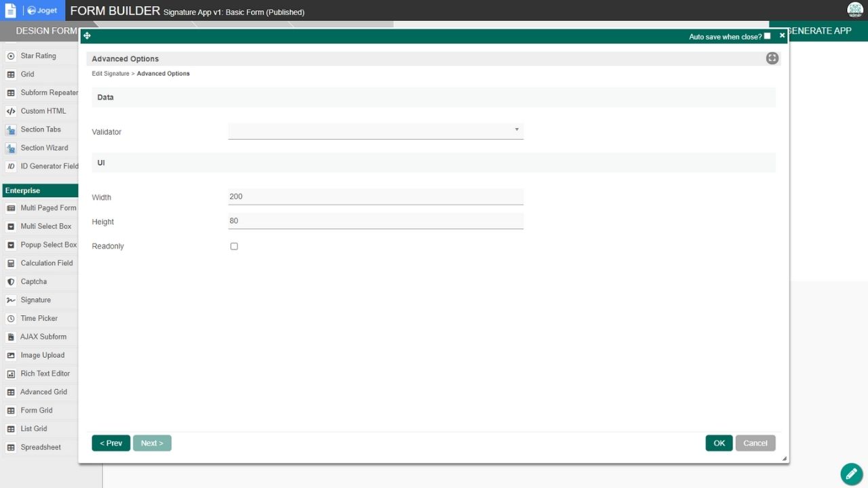Check Auto save when close option
This screenshot has width=868, height=488.
pos(767,36)
